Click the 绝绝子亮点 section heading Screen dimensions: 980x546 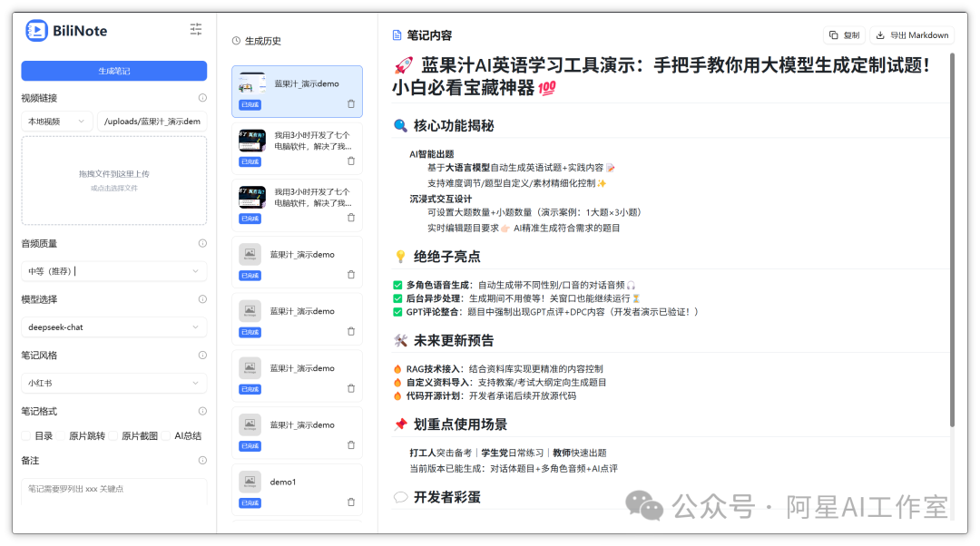click(446, 257)
